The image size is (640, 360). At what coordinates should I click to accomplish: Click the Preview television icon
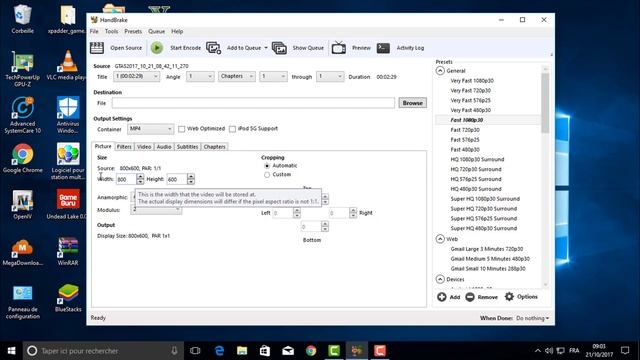coord(338,48)
